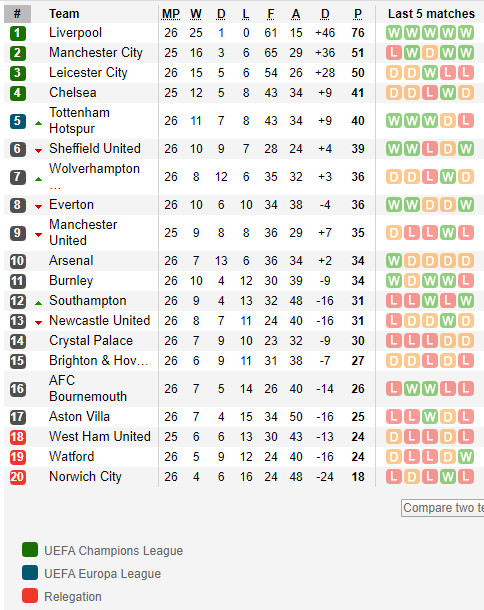
Task: Click Manchester City's first last-5 result, a red L
Action: pyautogui.click(x=394, y=53)
